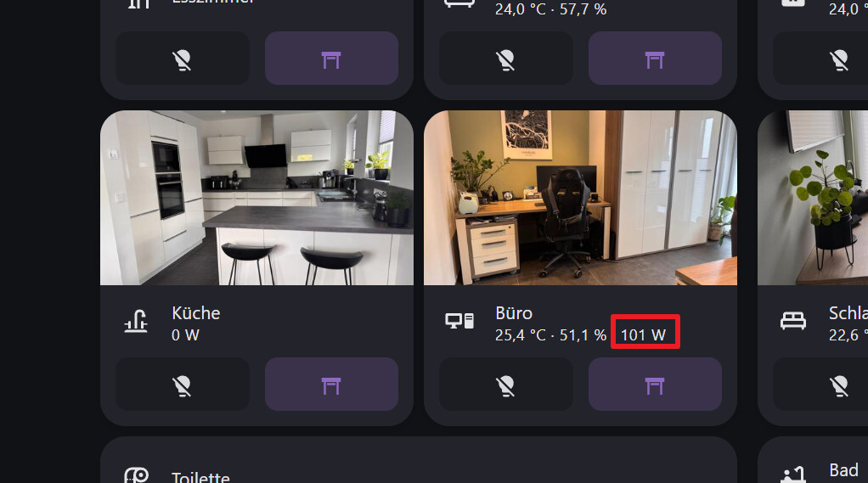Toggle the Schlafzimmer lights-off button

(x=820, y=384)
